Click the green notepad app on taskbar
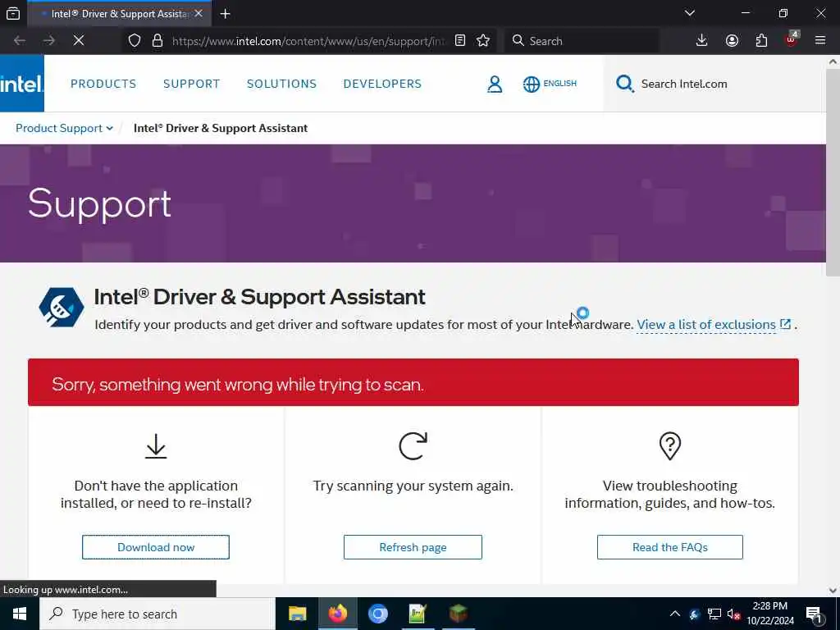 [x=418, y=614]
